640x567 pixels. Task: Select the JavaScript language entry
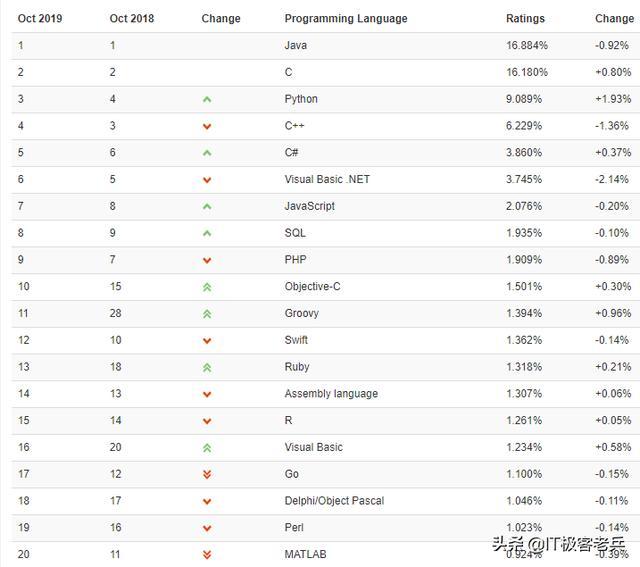(x=309, y=206)
